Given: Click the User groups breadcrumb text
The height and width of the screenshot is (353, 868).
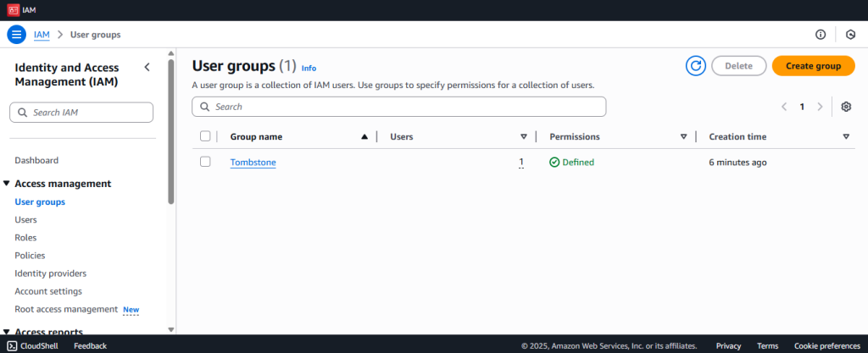Looking at the screenshot, I should [x=95, y=35].
